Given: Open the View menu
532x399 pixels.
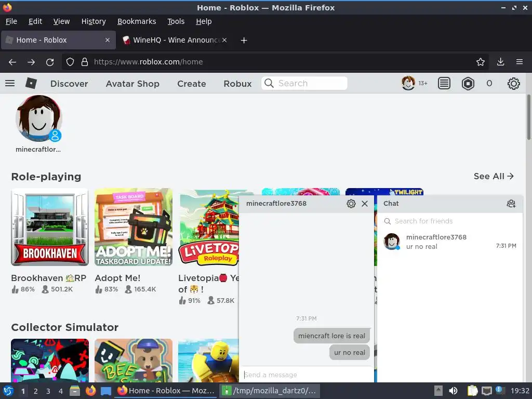Looking at the screenshot, I should tap(61, 21).
